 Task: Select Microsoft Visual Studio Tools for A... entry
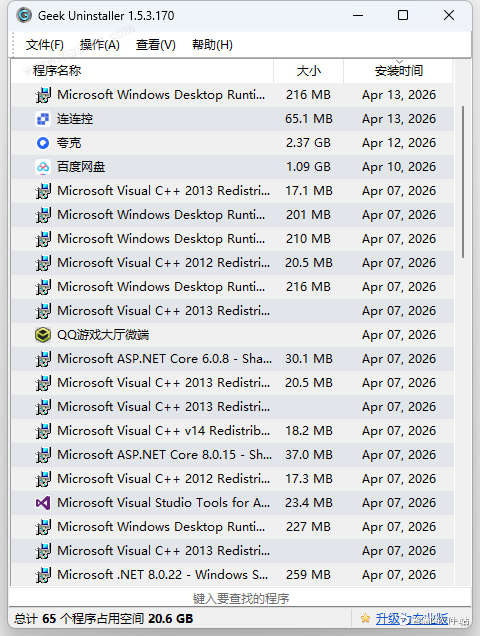(164, 503)
